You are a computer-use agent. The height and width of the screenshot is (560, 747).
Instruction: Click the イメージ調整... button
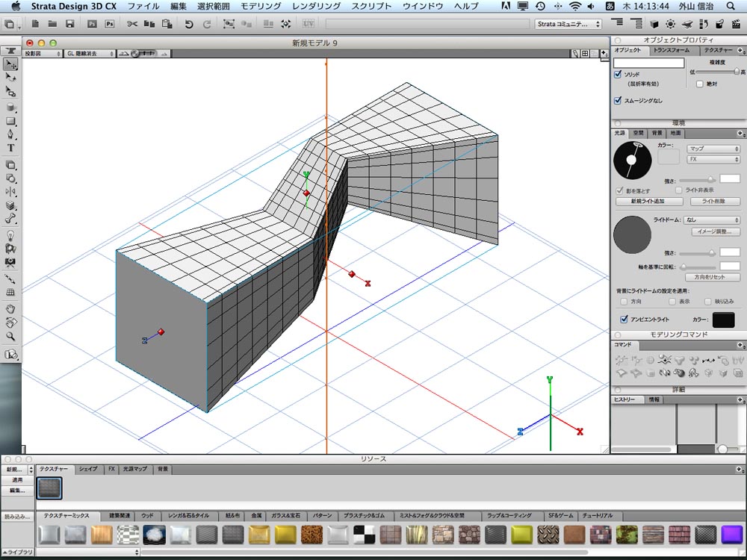point(715,232)
